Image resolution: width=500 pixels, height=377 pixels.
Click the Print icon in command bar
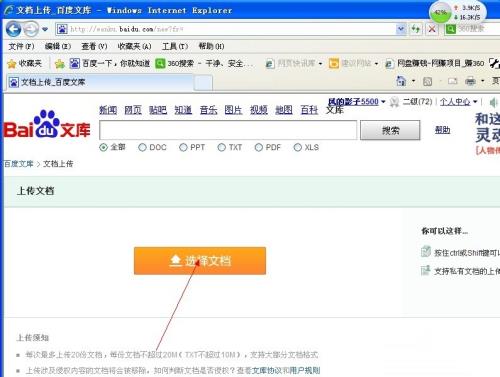(x=470, y=81)
